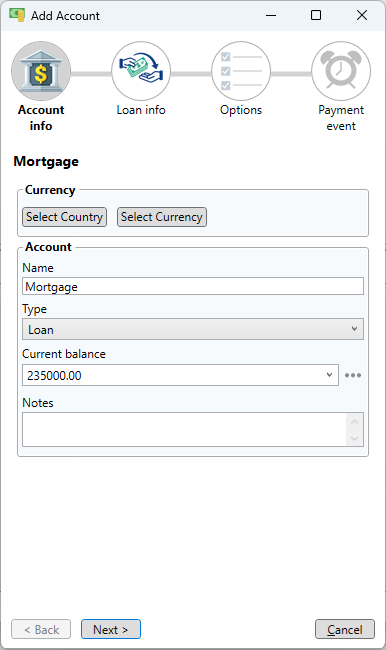The image size is (386, 650).
Task: Expand the Current balance dropdown arrow
Action: coord(329,375)
